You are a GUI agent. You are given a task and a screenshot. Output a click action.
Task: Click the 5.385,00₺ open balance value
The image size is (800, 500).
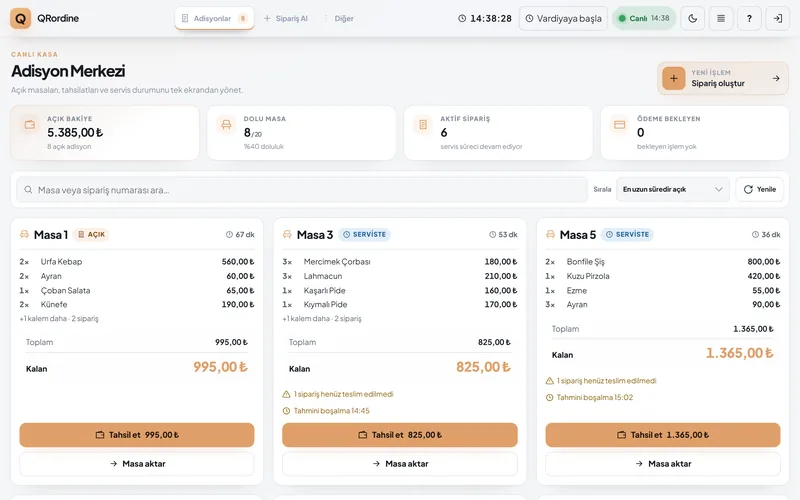75,133
